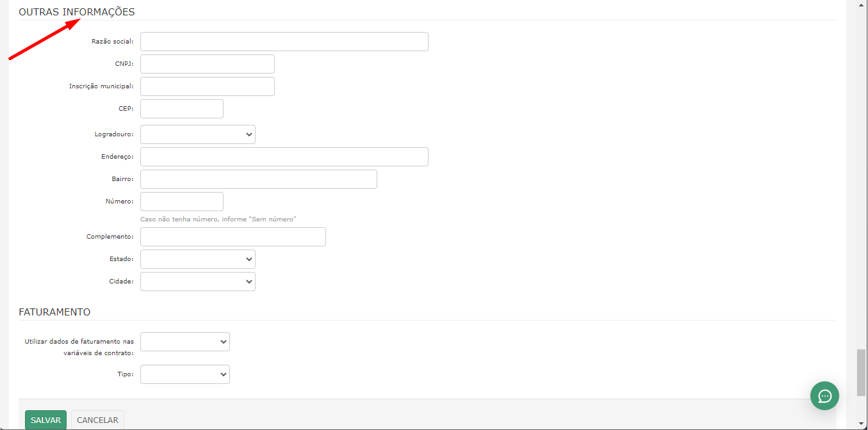868x430 pixels.
Task: Click the CANCELAR button
Action: [x=97, y=420]
